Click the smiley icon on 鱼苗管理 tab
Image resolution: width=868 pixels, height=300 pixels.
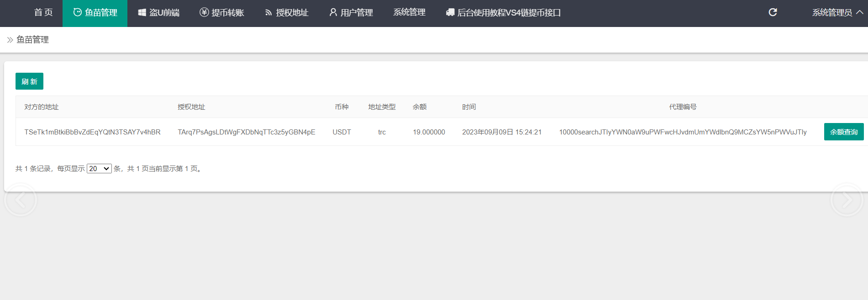point(78,12)
